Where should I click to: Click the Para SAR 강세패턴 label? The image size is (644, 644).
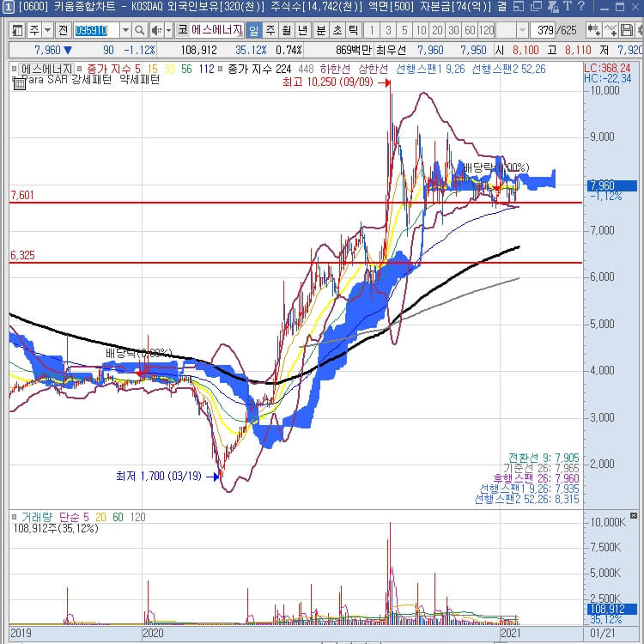click(x=67, y=79)
